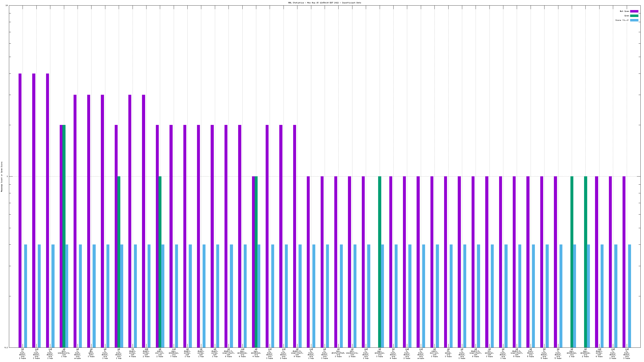Click the 15@ dnsbl.sorbs.net 2 hops label

coord(146,353)
